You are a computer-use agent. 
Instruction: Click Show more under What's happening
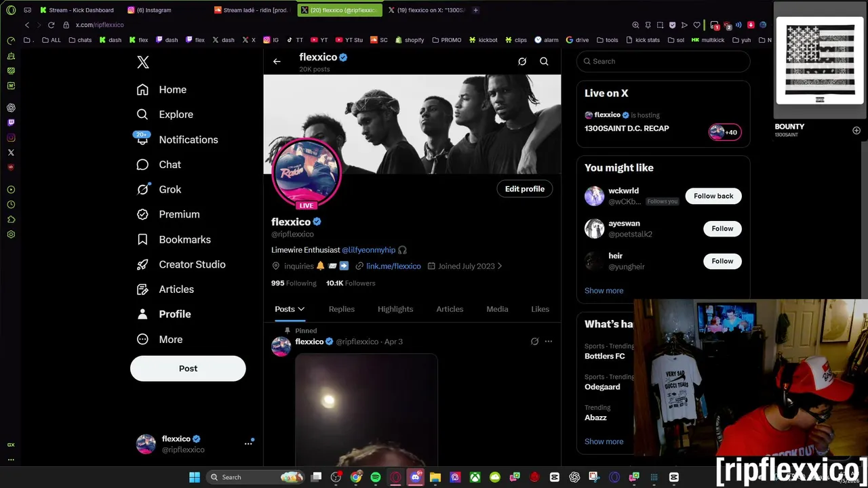604,442
